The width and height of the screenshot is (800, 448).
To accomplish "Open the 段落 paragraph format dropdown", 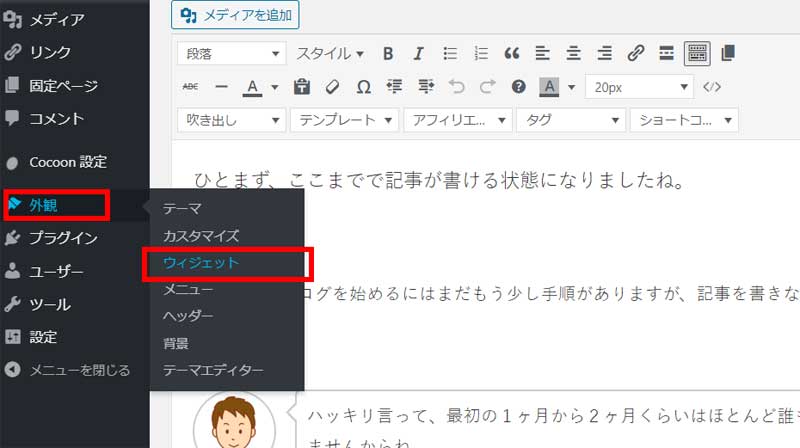I will (230, 53).
